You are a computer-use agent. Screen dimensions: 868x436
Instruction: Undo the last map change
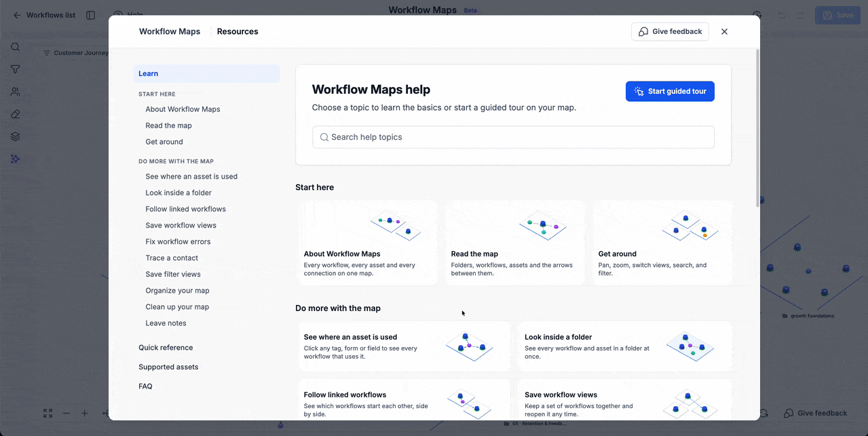(781, 15)
